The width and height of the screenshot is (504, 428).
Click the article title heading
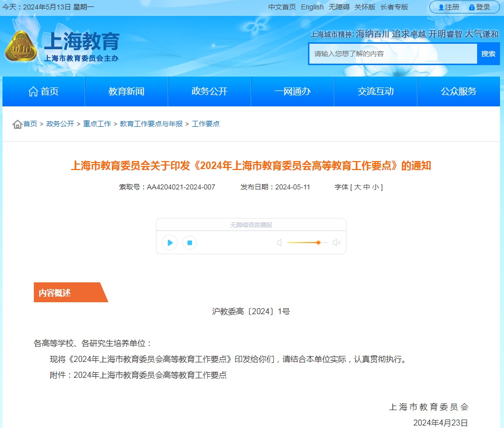[251, 166]
